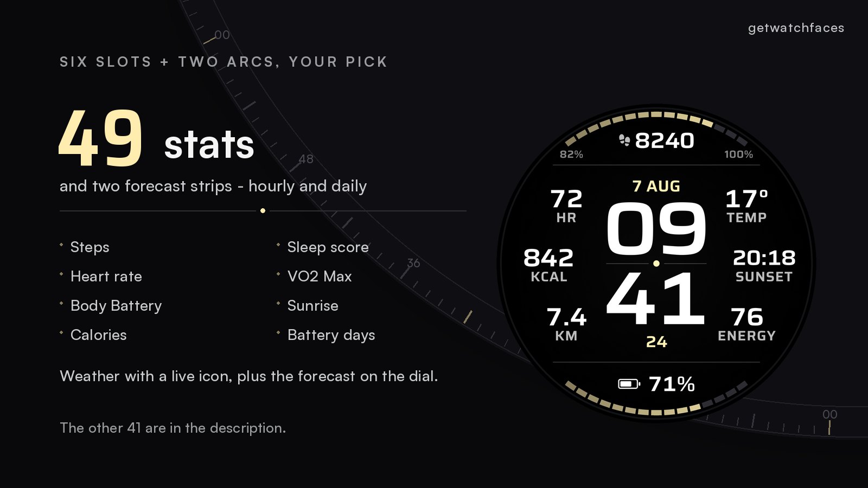Tap the 76 ENERGY slot
Viewport: 868px width, 488px height.
[x=746, y=324]
